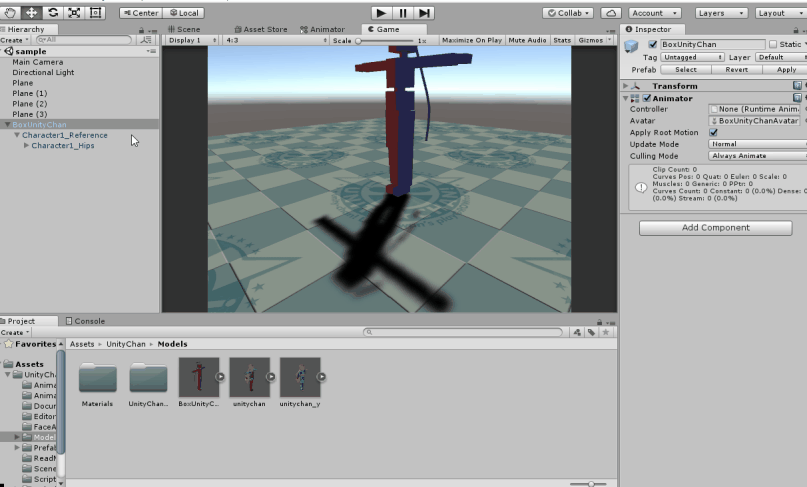Viewport: 807px width, 487px height.
Task: Click the Inspector panel lock icon
Action: point(796,30)
